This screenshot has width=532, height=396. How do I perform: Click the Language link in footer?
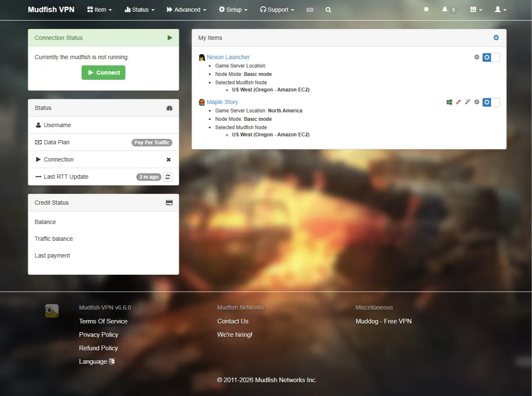pos(97,362)
